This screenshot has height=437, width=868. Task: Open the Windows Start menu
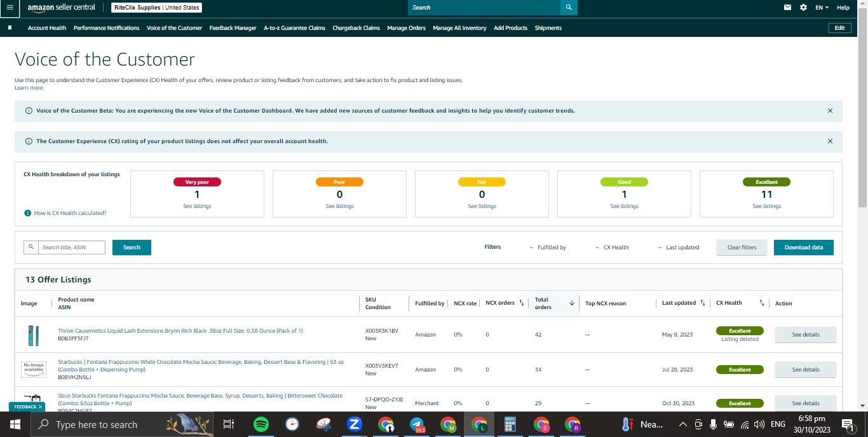pyautogui.click(x=15, y=424)
